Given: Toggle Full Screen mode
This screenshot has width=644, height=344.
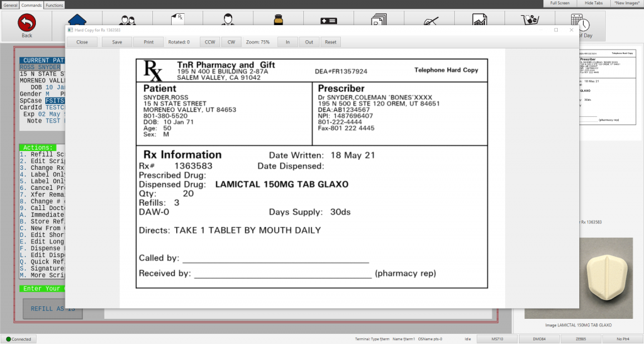Looking at the screenshot, I should coord(560,3).
